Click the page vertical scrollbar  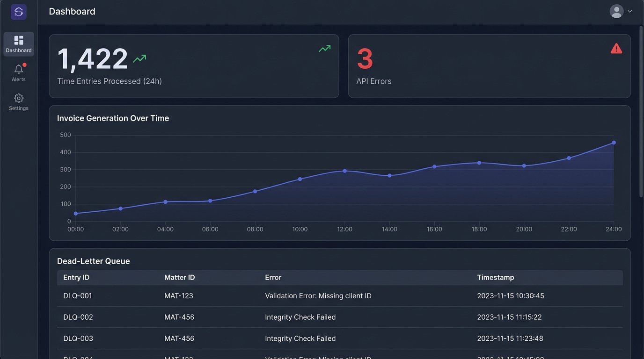point(641,112)
